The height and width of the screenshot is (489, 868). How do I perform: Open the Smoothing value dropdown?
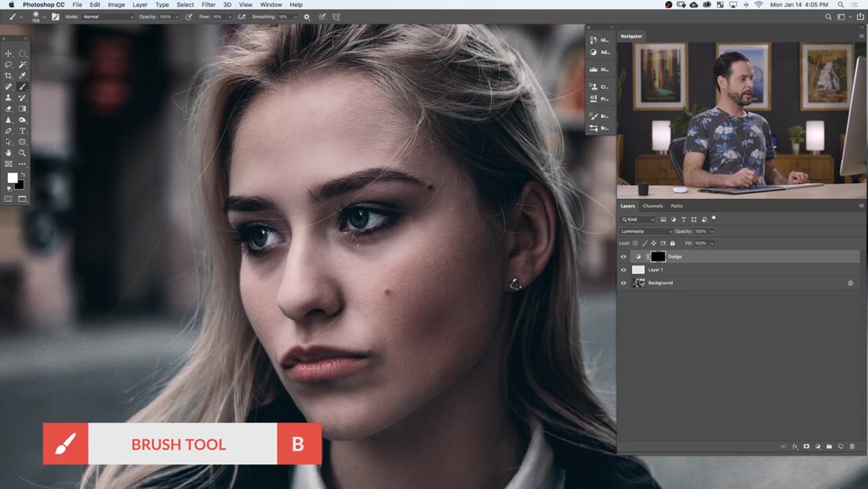tap(295, 17)
